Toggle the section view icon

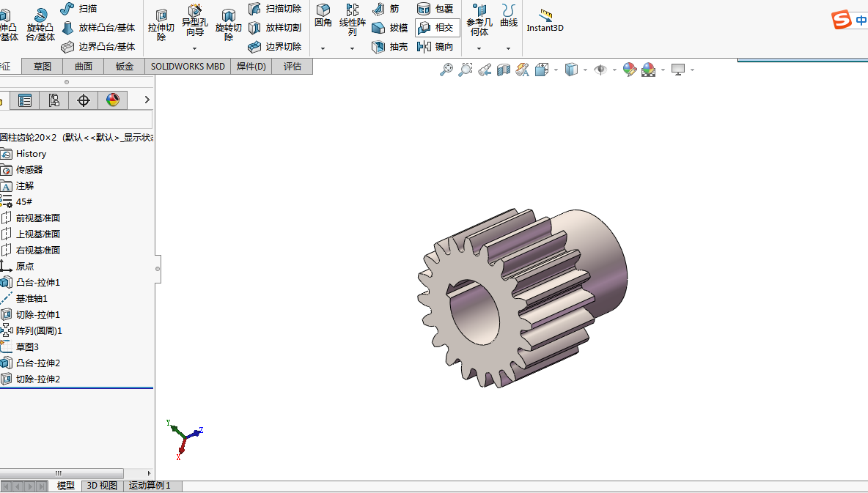[x=503, y=70]
